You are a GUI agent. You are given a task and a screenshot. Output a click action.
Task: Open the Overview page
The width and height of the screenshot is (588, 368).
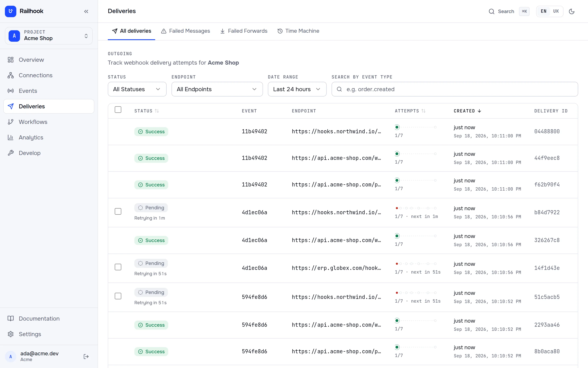[49, 60]
